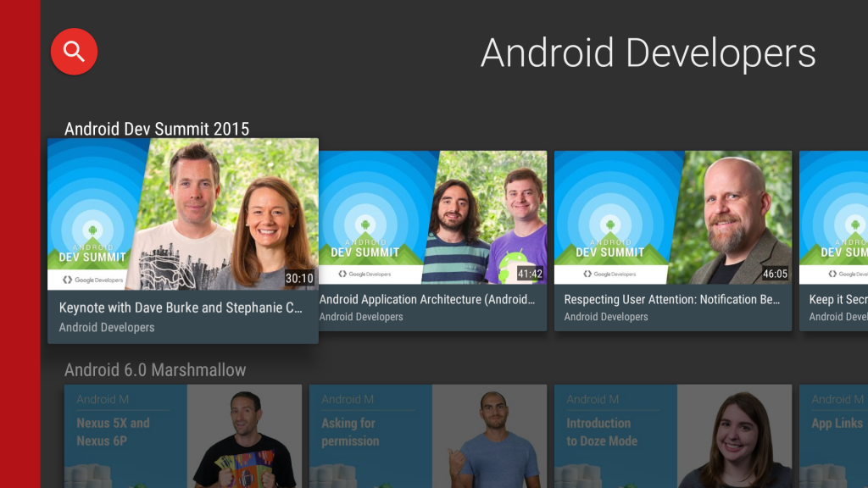
Task: Click the 46:05 duration badge
Action: [x=775, y=274]
